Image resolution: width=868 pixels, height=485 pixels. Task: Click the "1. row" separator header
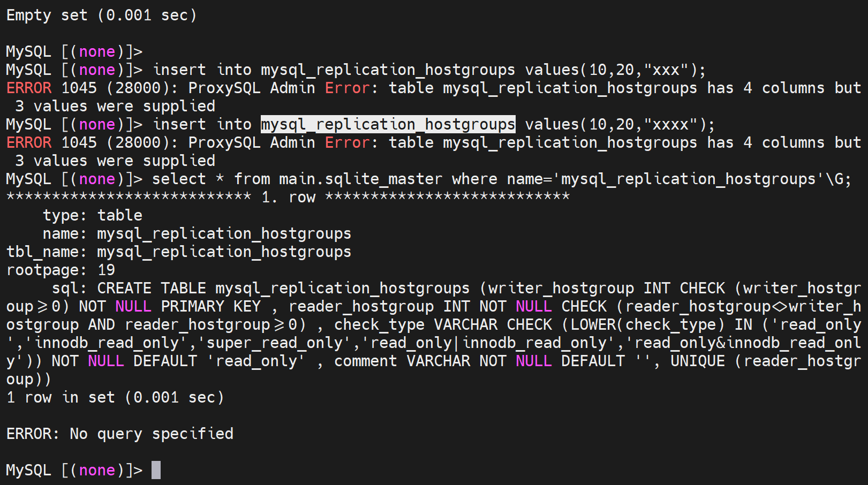point(288,197)
